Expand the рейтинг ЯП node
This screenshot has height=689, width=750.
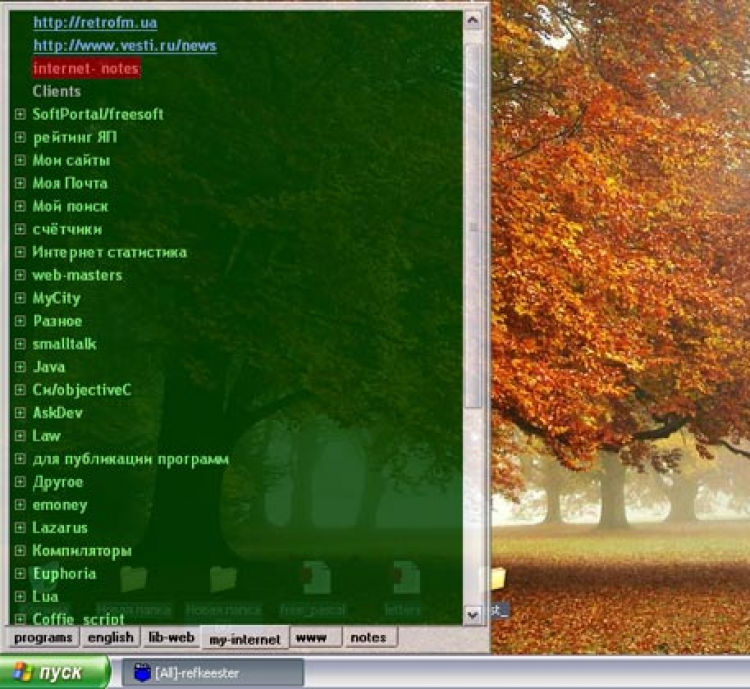(20, 137)
